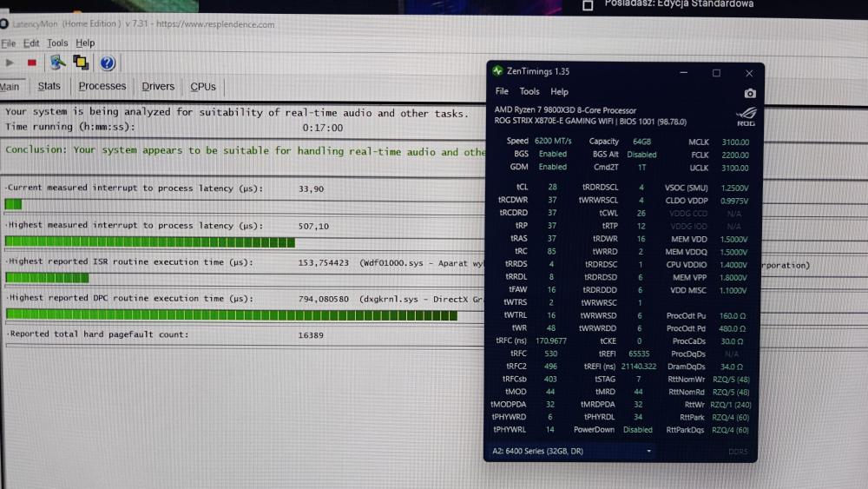Open the CPUs tab

pyautogui.click(x=203, y=87)
